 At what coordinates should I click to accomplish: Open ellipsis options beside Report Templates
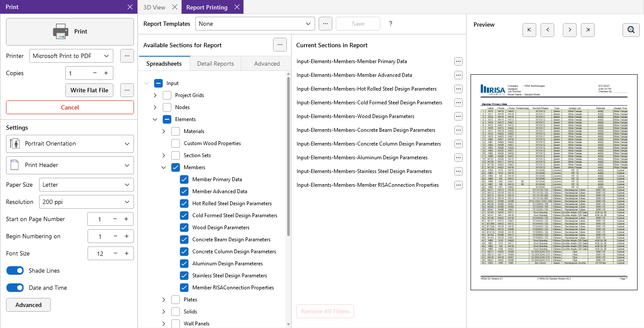325,24
